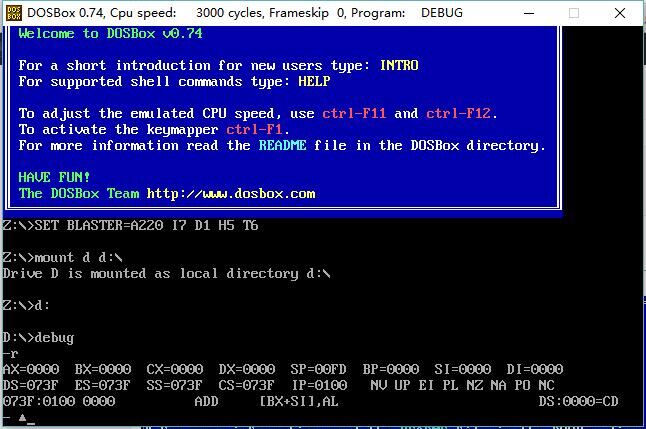Click the SP=00FD register value
This screenshot has height=429, width=646.
pyautogui.click(x=318, y=369)
